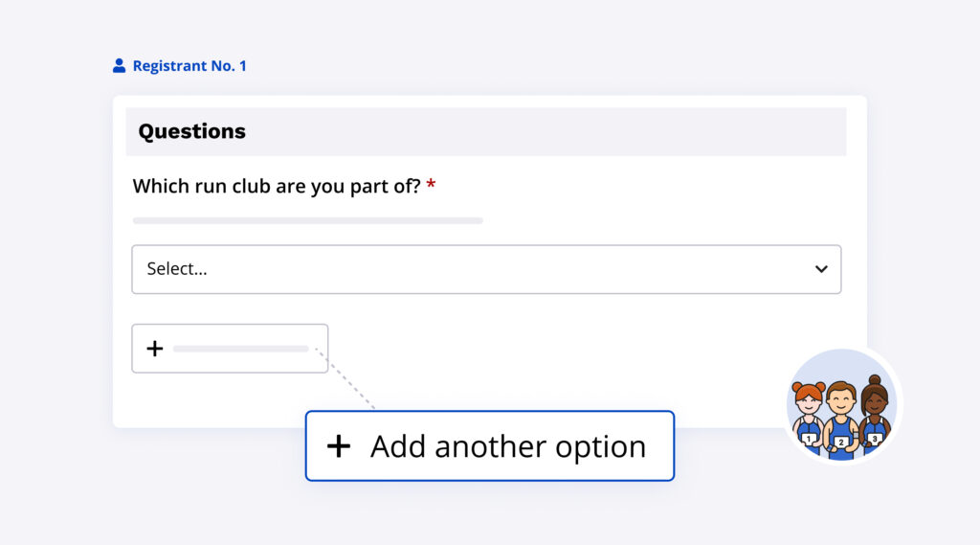This screenshot has width=980, height=545.
Task: Click the bib number 3 badge
Action: tap(874, 439)
